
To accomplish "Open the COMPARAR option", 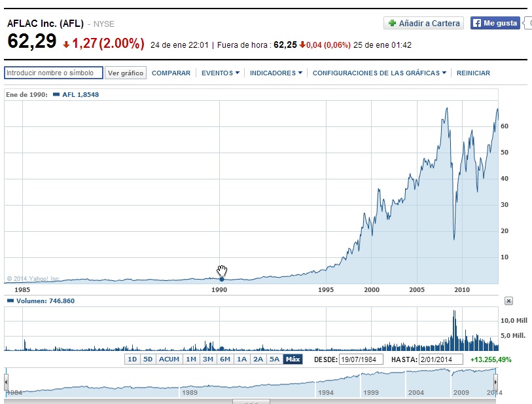I will [x=171, y=73].
